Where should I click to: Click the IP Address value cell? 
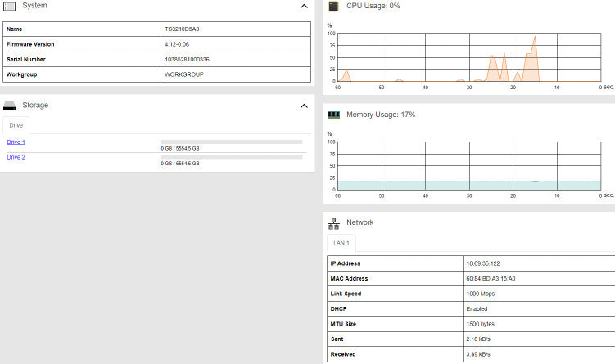539,263
